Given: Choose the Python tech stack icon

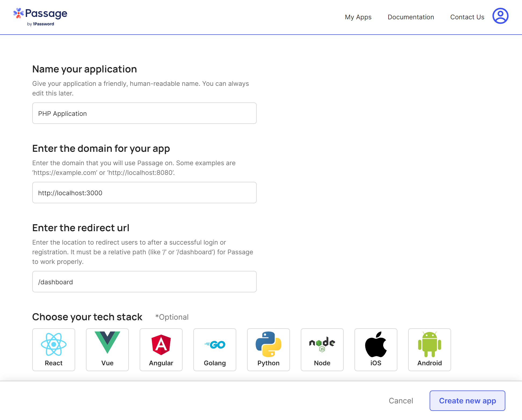Looking at the screenshot, I should [x=269, y=349].
